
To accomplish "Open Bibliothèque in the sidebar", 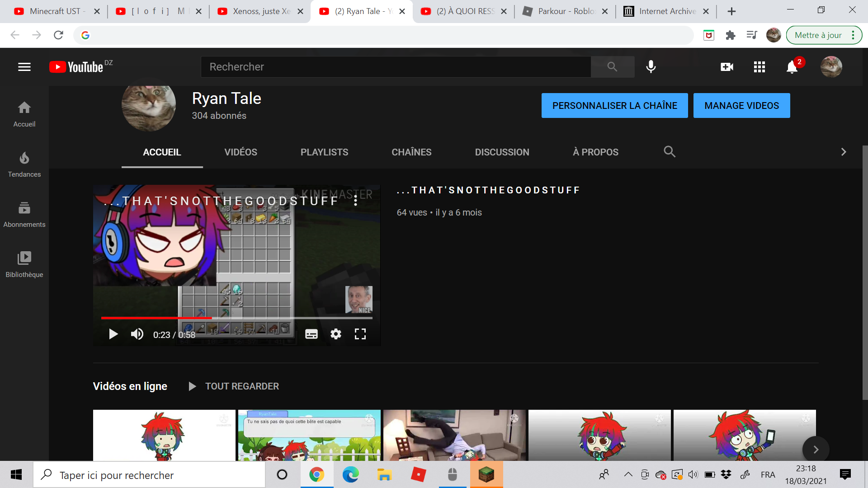I will click(24, 264).
